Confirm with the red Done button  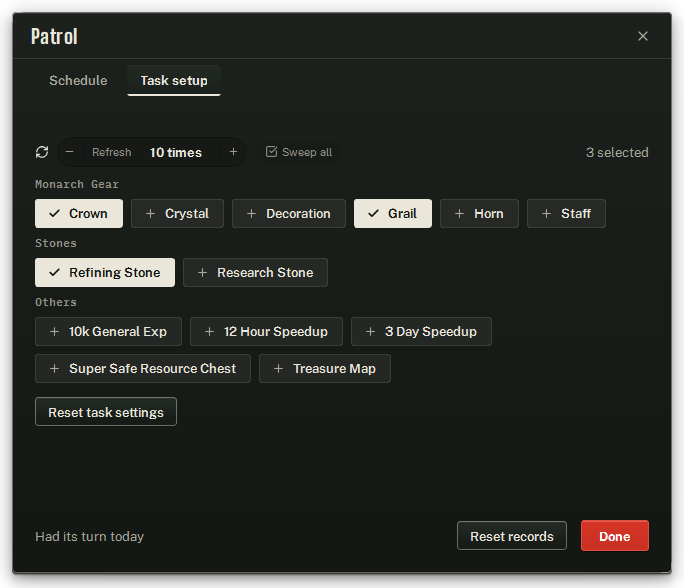coord(615,535)
